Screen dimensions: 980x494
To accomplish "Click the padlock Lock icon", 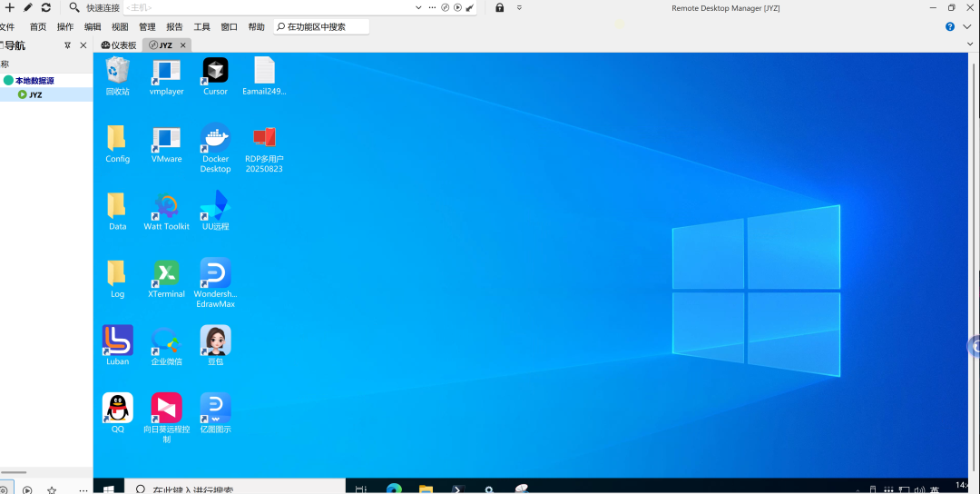I will coord(499,7).
